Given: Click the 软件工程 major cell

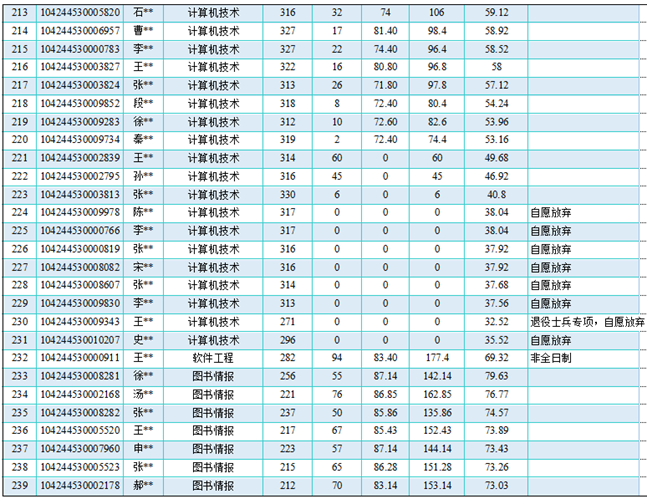Looking at the screenshot, I should tap(214, 356).
